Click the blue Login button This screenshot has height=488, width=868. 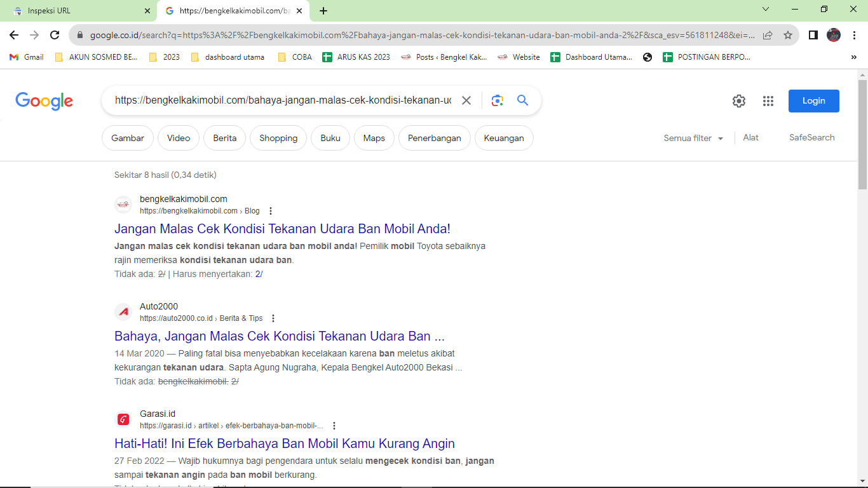click(x=814, y=101)
